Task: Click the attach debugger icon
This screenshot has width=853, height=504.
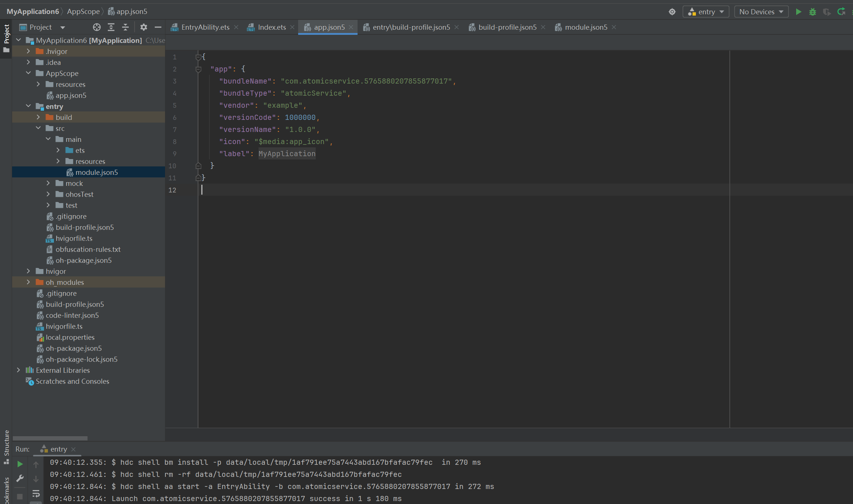Action: tap(827, 12)
